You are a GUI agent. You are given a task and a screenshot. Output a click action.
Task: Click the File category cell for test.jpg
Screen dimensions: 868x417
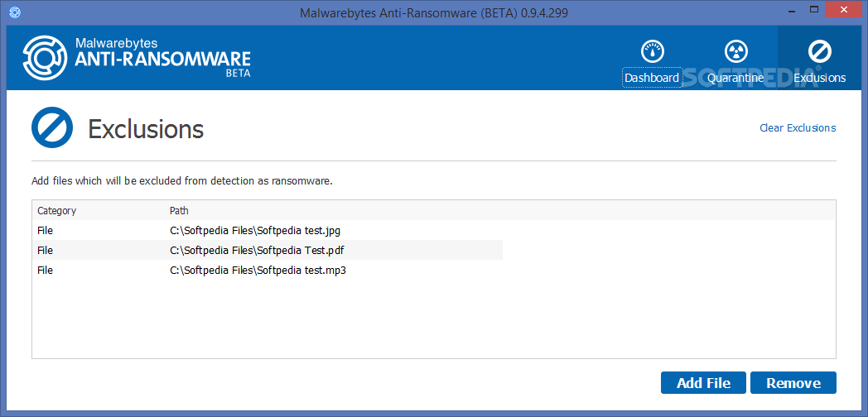45,230
